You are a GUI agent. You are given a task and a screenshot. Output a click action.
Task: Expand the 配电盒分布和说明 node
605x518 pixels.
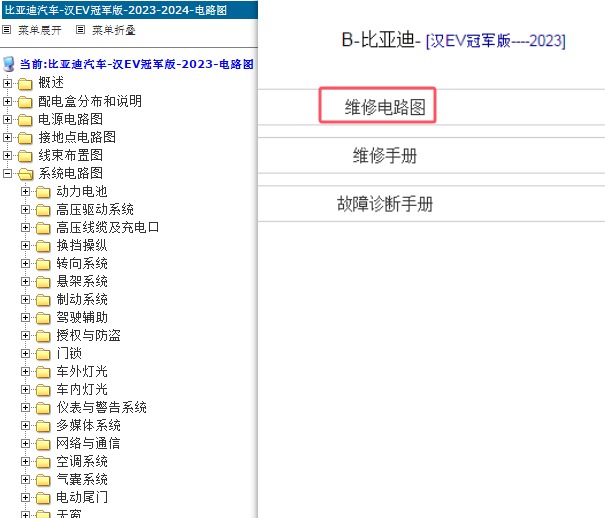(x=7, y=101)
